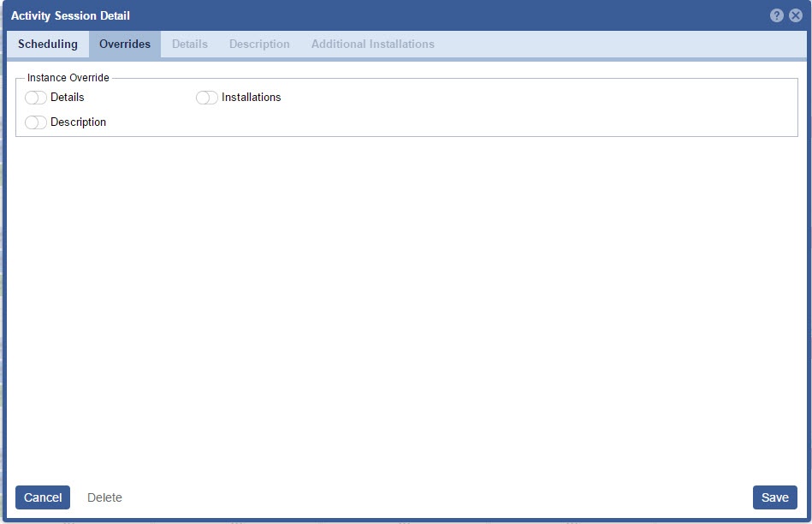Click the Delete link at bottom
The width and height of the screenshot is (812, 524).
[104, 497]
